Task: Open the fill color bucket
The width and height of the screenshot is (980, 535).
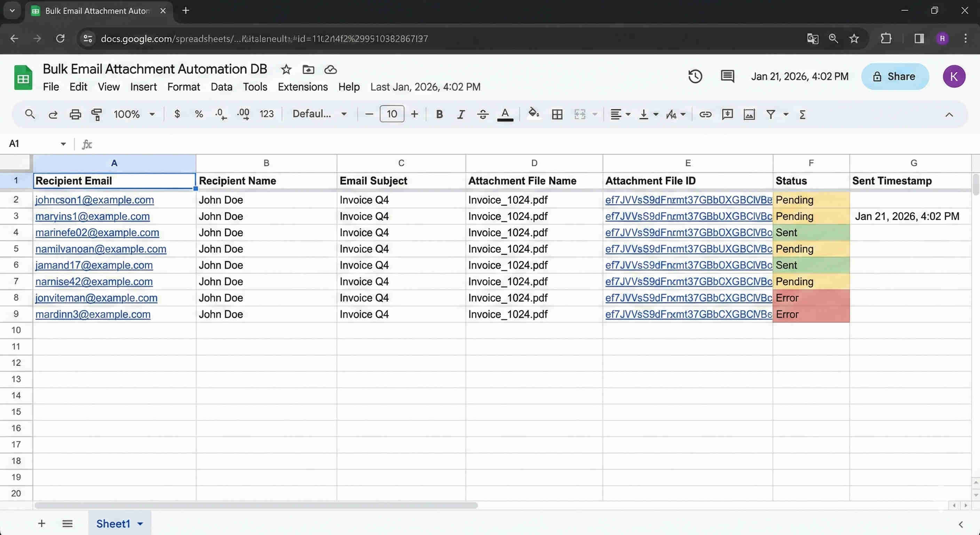Action: pyautogui.click(x=534, y=113)
